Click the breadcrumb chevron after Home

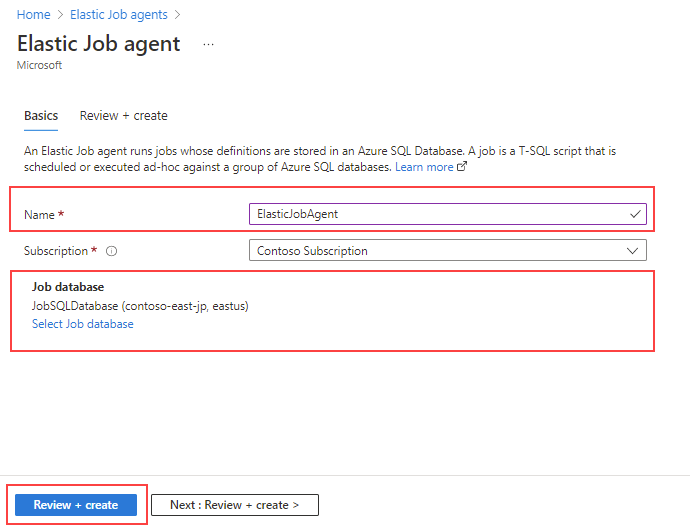[x=60, y=15]
